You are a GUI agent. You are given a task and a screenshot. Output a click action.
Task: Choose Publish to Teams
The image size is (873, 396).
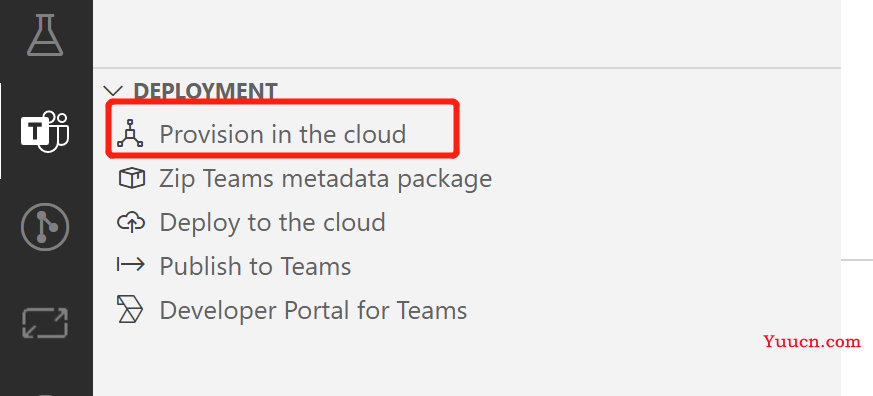tap(255, 266)
